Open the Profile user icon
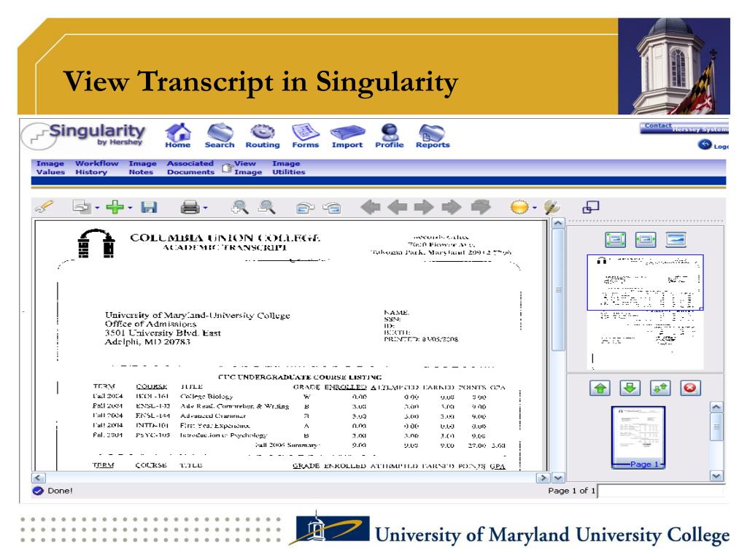The height and width of the screenshot is (560, 747). [390, 135]
